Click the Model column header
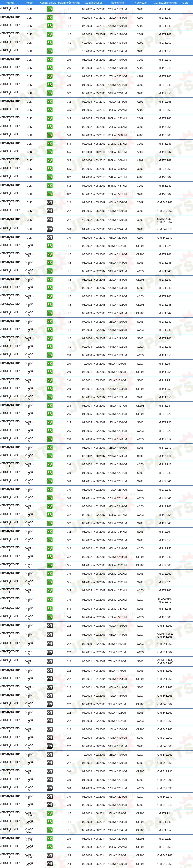 click(x=29, y=3)
